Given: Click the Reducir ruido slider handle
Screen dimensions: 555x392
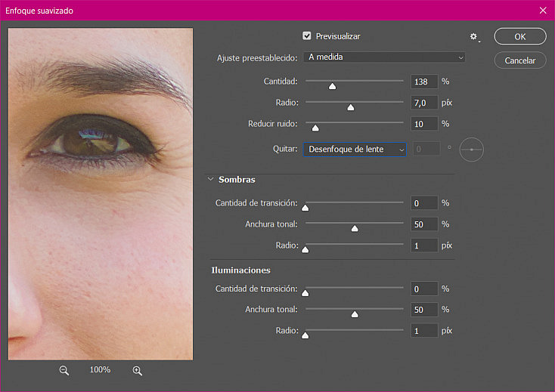Looking at the screenshot, I should coord(315,128).
